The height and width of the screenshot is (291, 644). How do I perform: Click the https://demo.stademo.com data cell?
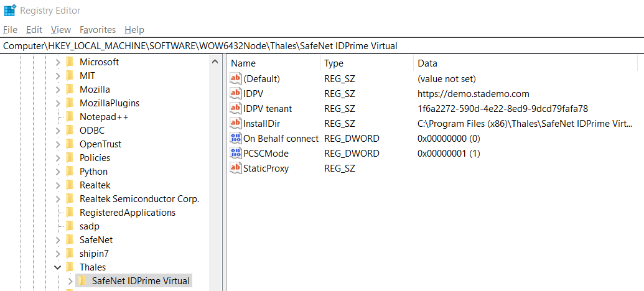(473, 93)
